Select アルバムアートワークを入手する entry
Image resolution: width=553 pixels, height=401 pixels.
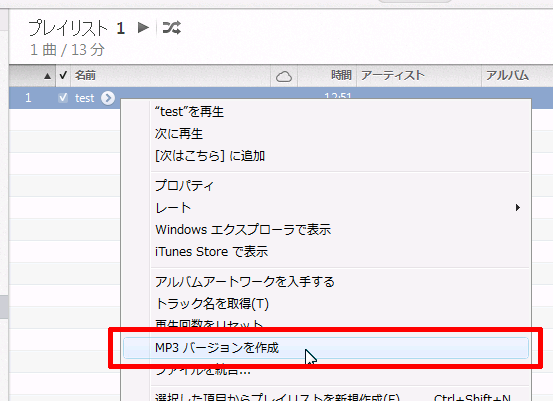pyautogui.click(x=245, y=281)
